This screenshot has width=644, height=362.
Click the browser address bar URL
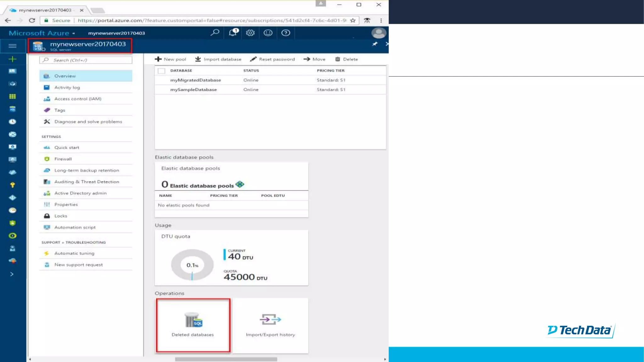212,20
